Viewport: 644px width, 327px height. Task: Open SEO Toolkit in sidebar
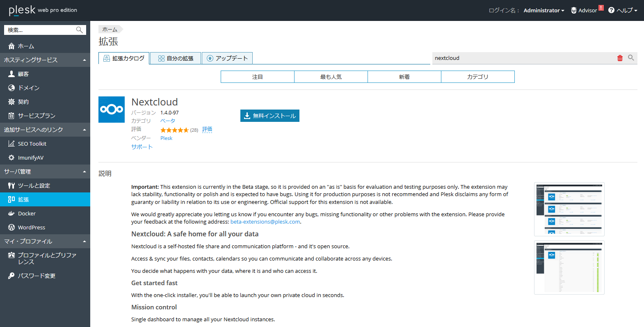click(x=32, y=144)
